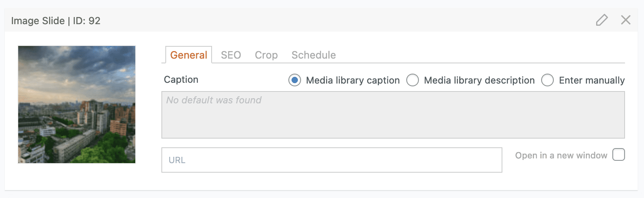The width and height of the screenshot is (644, 198).
Task: Choose the Media library description radio button
Action: 413,80
